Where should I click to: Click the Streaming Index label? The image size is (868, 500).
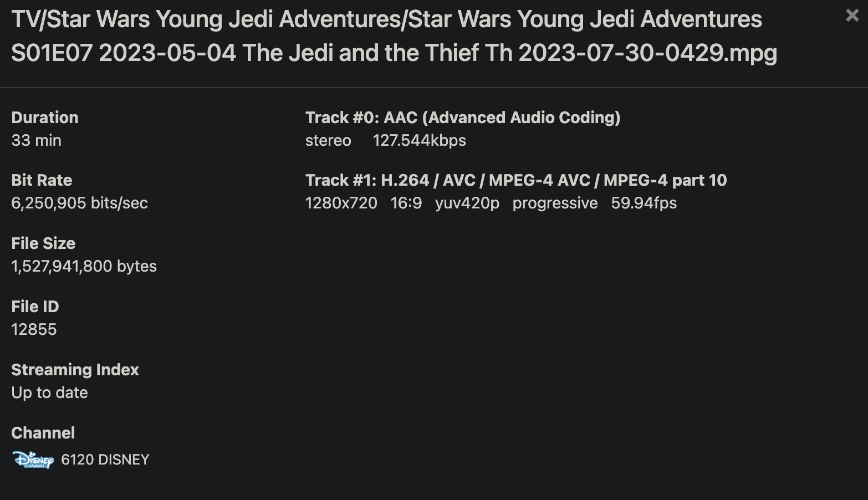pos(75,370)
